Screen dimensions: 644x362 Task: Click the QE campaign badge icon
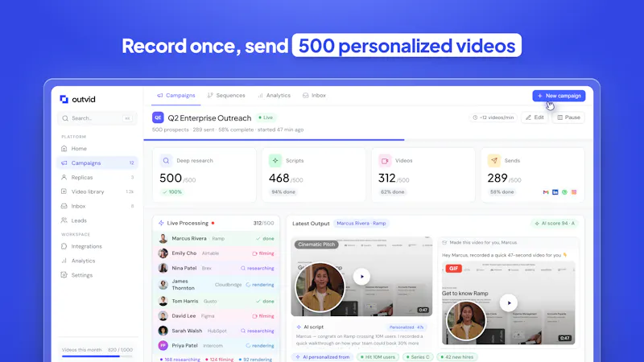coord(158,117)
